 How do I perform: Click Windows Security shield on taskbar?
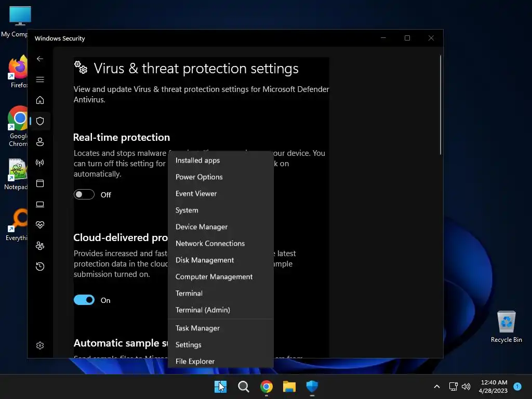312,387
